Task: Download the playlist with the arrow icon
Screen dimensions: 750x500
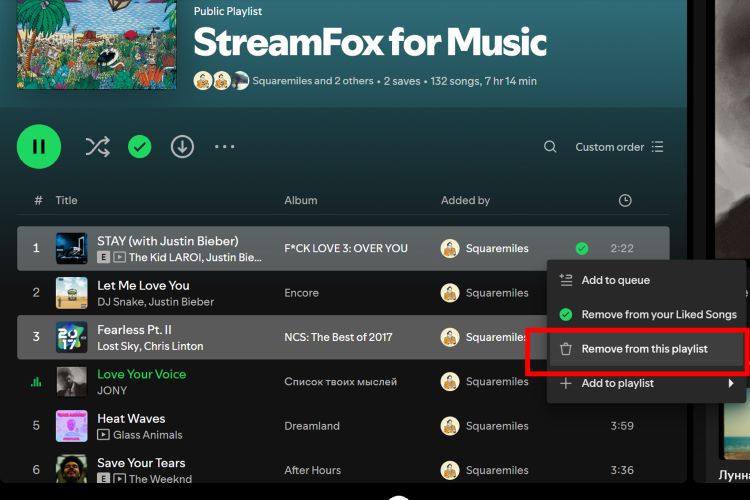Action: pyautogui.click(x=182, y=147)
